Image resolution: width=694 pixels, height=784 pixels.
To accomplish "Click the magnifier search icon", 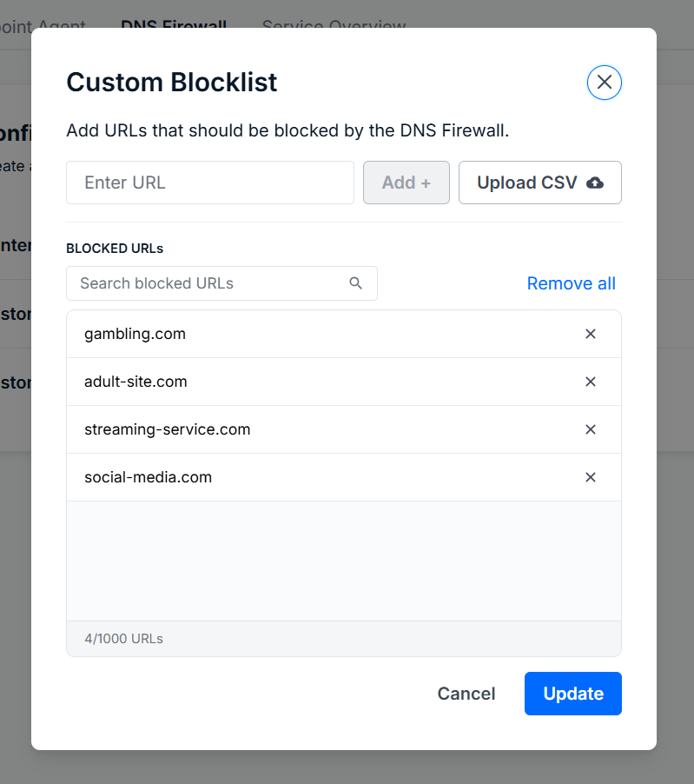I will [356, 283].
